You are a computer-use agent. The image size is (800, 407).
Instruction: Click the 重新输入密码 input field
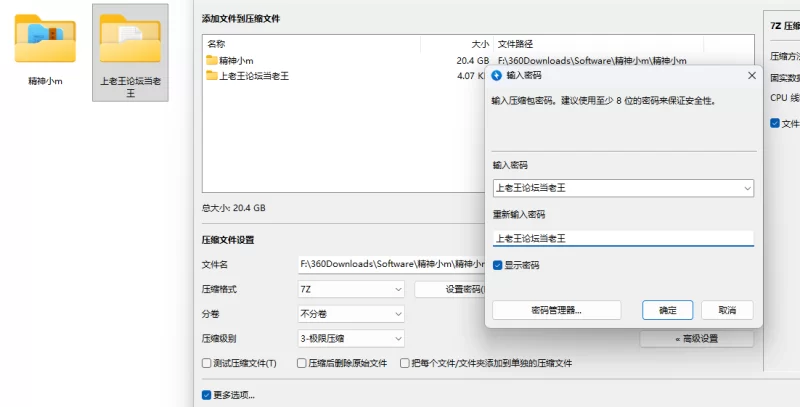(x=623, y=238)
